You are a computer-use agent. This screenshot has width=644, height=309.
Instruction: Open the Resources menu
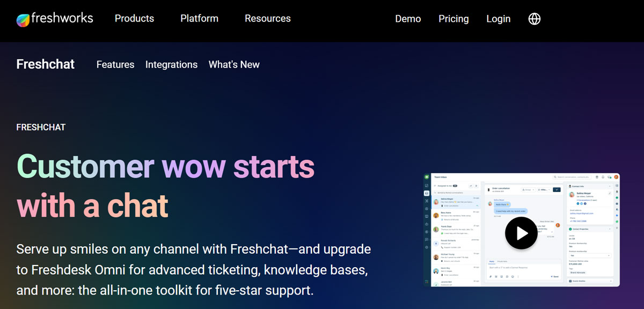268,18
